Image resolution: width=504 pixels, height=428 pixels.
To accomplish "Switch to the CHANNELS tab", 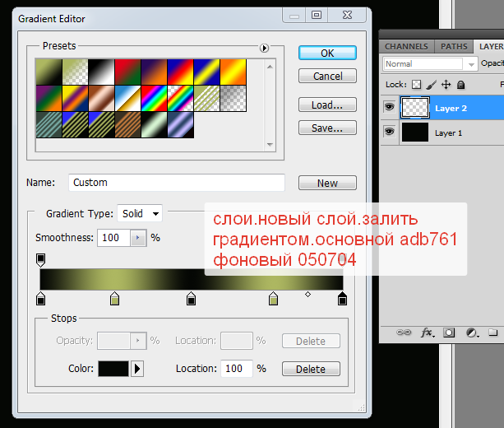I will [x=406, y=47].
